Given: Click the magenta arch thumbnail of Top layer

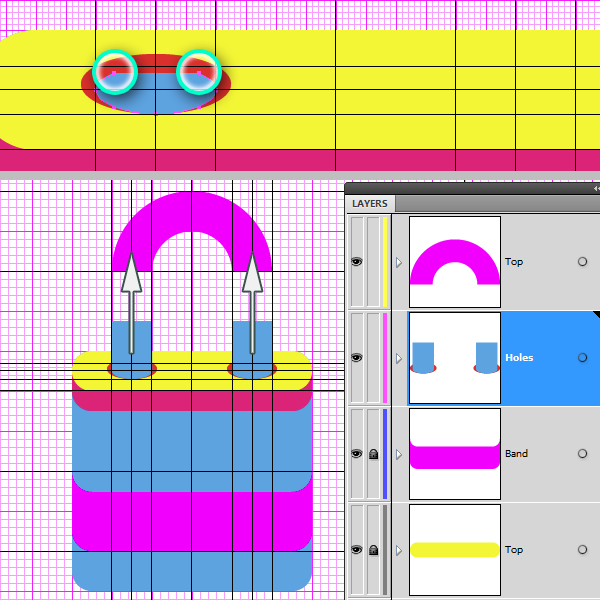Looking at the screenshot, I should tap(455, 262).
